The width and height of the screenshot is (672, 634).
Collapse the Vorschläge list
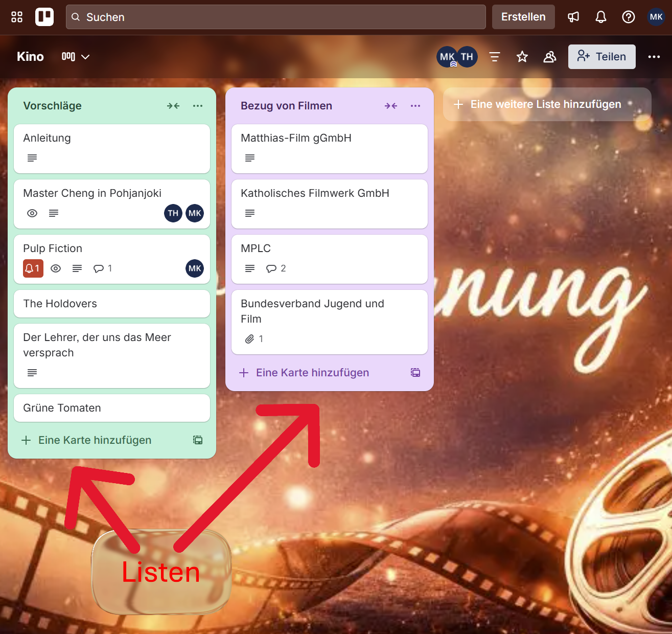pos(173,106)
